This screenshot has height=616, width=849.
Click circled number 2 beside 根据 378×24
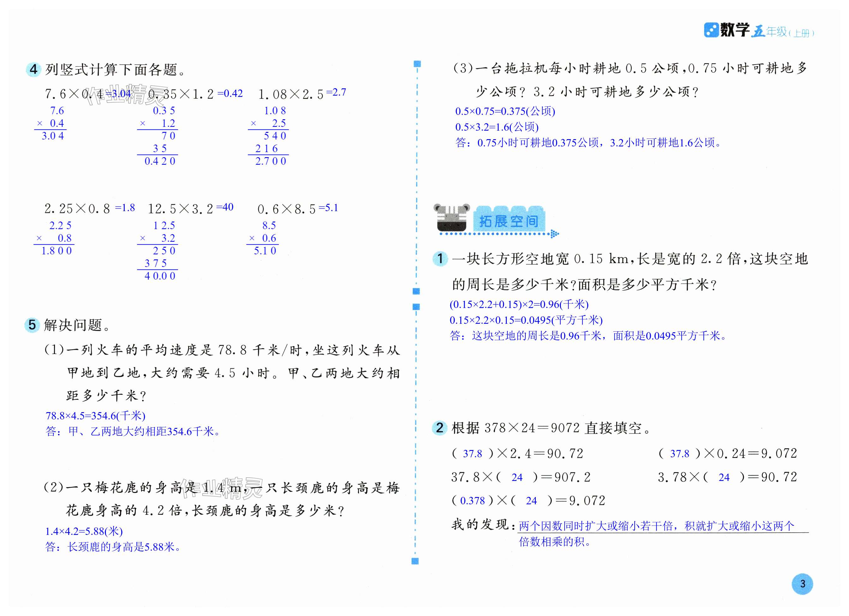point(440,427)
